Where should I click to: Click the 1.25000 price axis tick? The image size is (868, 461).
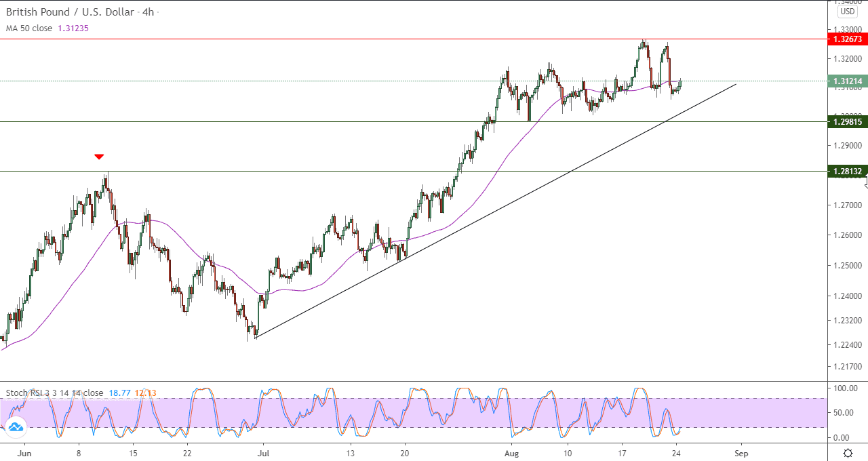(x=848, y=265)
